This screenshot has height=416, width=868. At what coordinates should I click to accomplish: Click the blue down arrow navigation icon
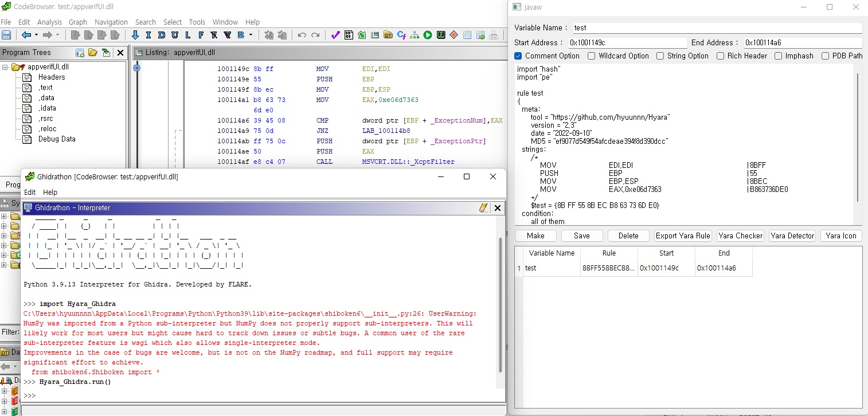tap(135, 35)
